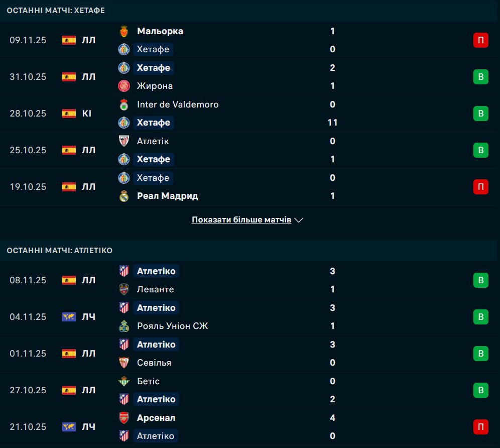The image size is (500, 448).
Task: Click the Levante club crest icon
Action: tap(123, 289)
